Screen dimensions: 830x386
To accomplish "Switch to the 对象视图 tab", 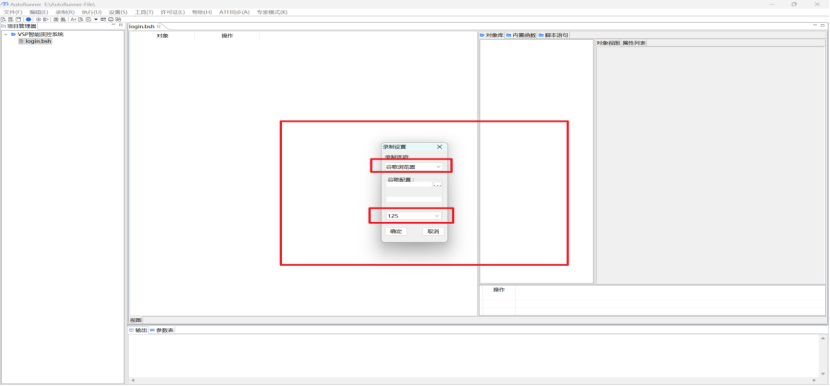I will [608, 43].
